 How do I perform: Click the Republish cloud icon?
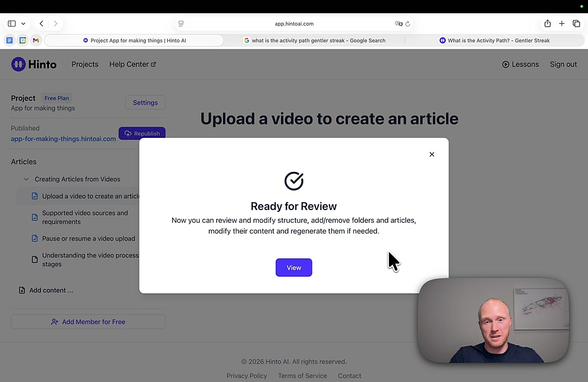[x=128, y=133]
